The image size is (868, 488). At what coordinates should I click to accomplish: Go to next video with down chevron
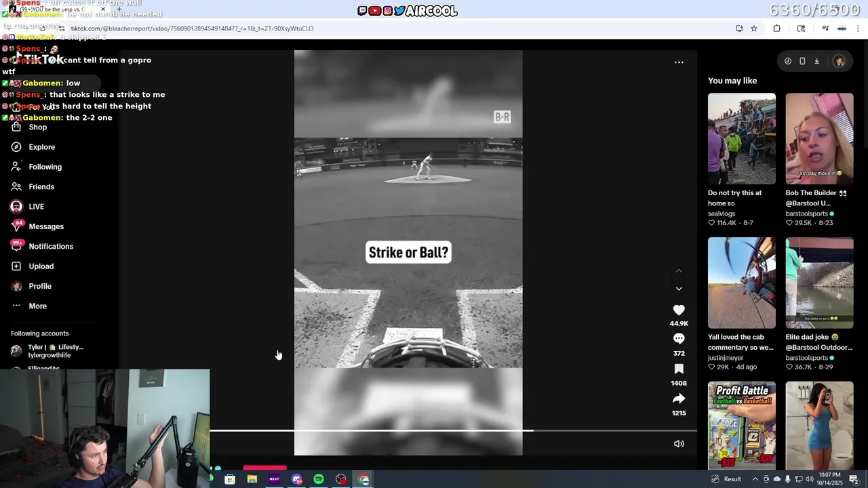679,289
